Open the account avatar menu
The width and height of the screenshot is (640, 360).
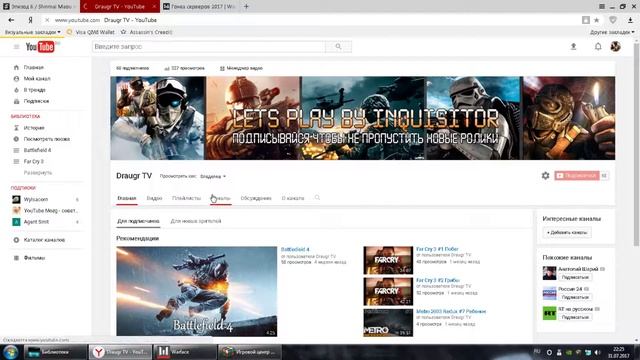pos(616,47)
